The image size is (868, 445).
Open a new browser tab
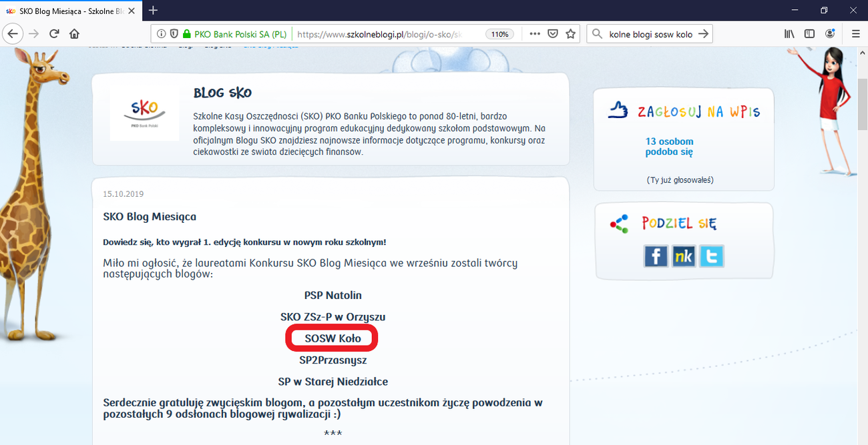[154, 10]
